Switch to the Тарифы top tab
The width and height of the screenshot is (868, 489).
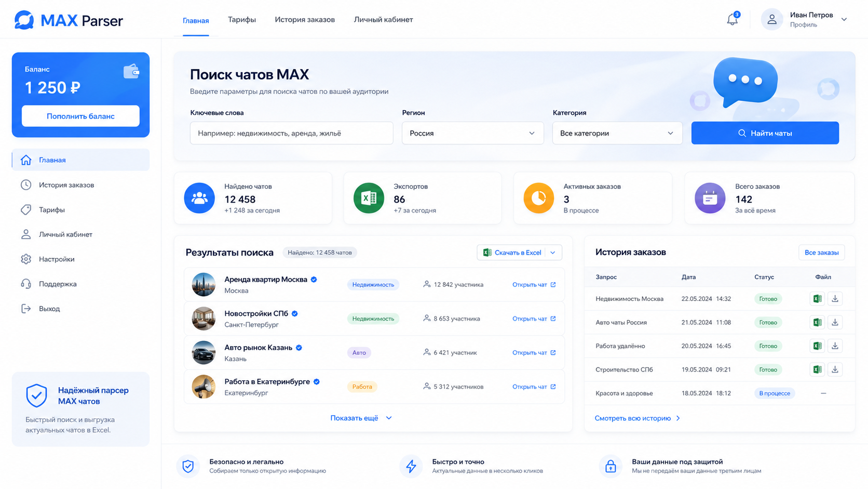[242, 20]
